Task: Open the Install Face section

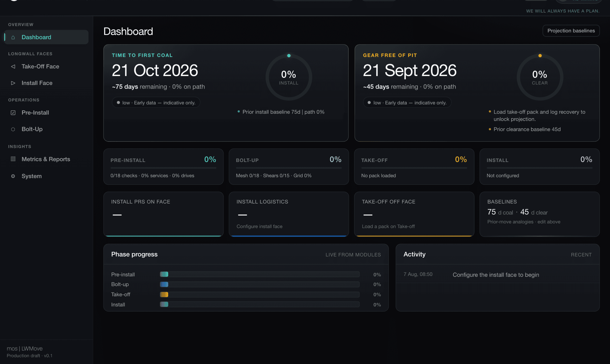Action: (x=46, y=83)
